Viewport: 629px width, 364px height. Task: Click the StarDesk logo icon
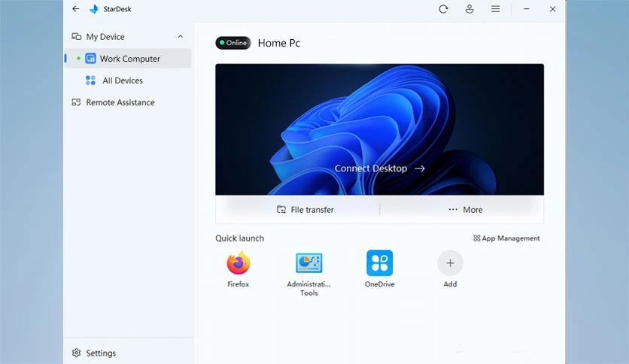pyautogui.click(x=94, y=9)
